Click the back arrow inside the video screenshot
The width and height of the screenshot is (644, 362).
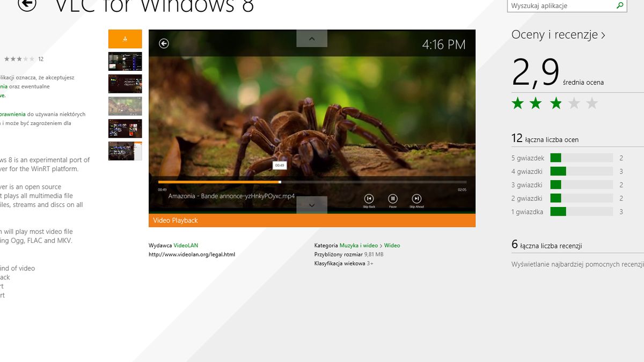click(164, 43)
